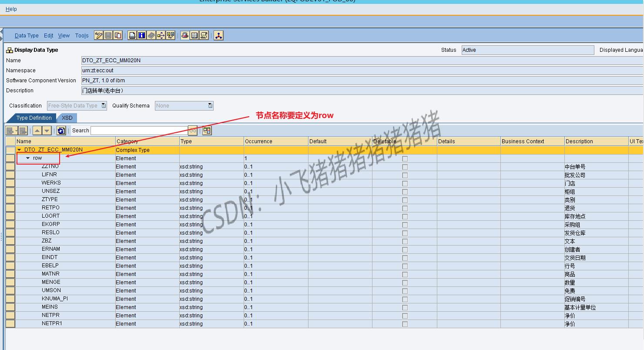Click the Description column header
Image resolution: width=644 pixels, height=350 pixels.
pos(596,141)
